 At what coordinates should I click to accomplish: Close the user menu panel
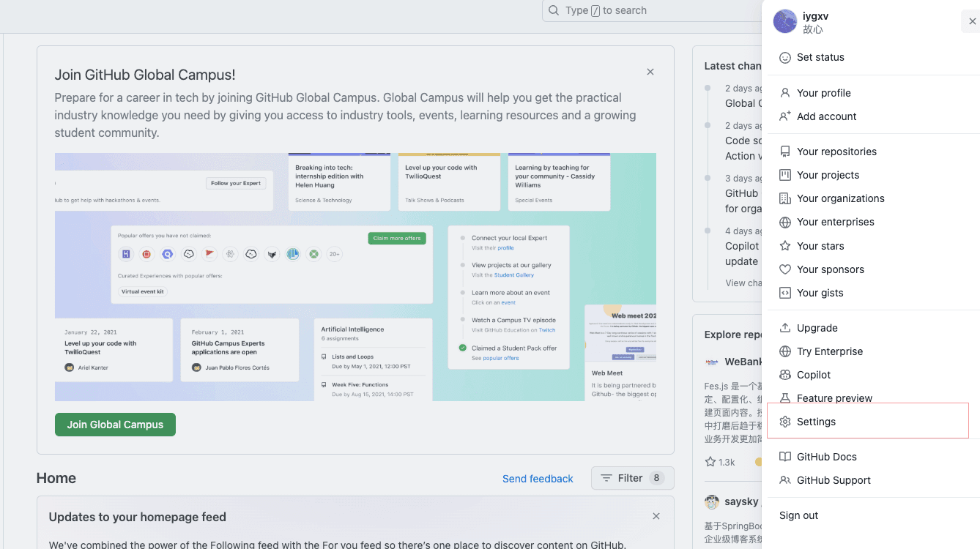(x=972, y=21)
